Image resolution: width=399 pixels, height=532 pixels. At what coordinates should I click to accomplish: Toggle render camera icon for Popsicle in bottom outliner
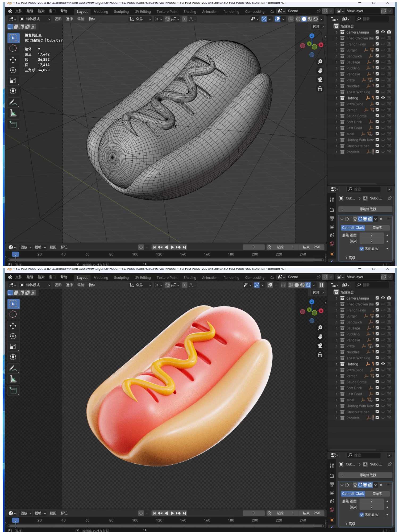coord(389,418)
